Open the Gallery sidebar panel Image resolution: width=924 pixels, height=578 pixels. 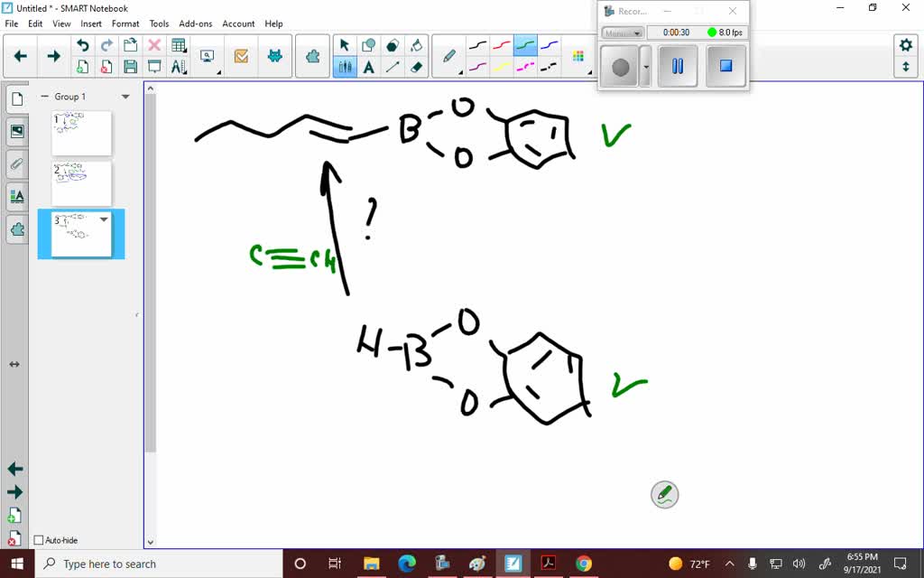pyautogui.click(x=16, y=131)
